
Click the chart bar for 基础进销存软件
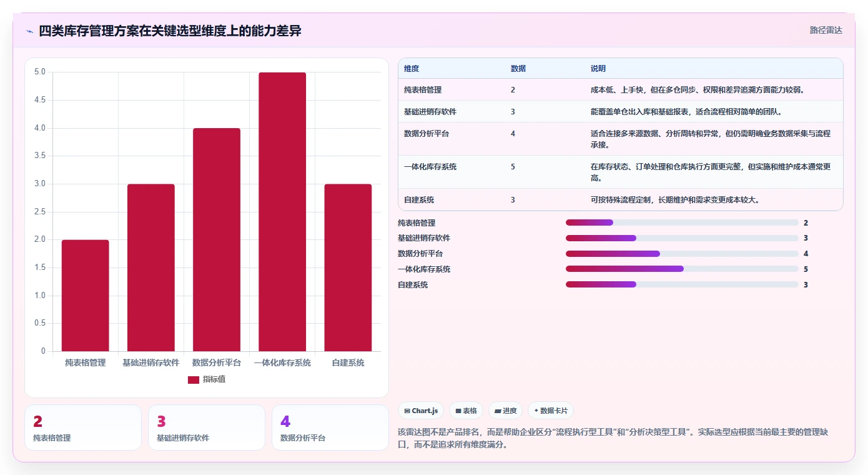click(x=151, y=267)
